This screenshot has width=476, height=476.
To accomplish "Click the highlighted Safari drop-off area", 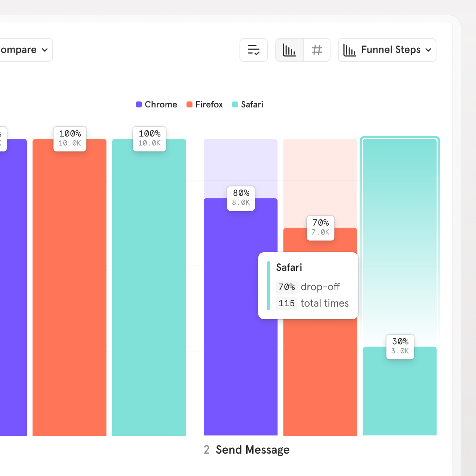I will click(400, 242).
